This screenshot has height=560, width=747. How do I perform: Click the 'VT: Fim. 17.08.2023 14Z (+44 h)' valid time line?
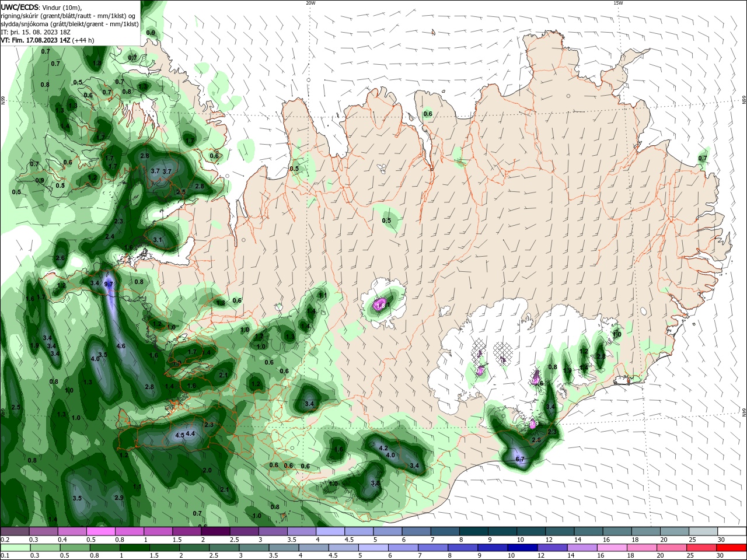47,40
